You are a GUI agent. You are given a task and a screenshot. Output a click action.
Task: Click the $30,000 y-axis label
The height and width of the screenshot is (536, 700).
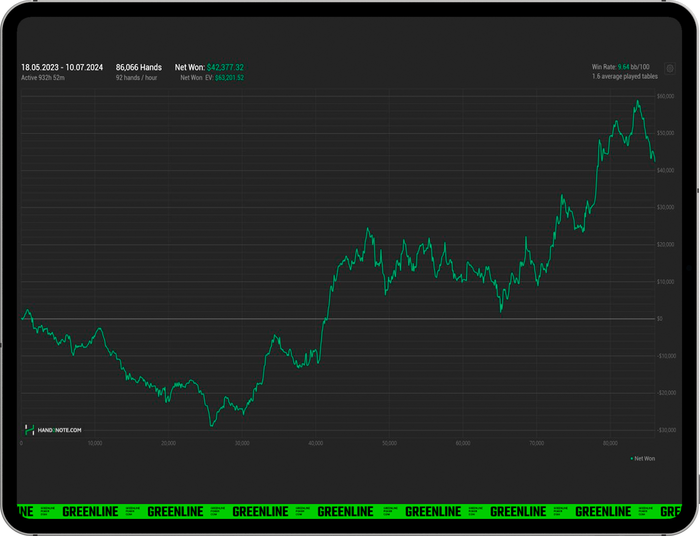coord(665,208)
